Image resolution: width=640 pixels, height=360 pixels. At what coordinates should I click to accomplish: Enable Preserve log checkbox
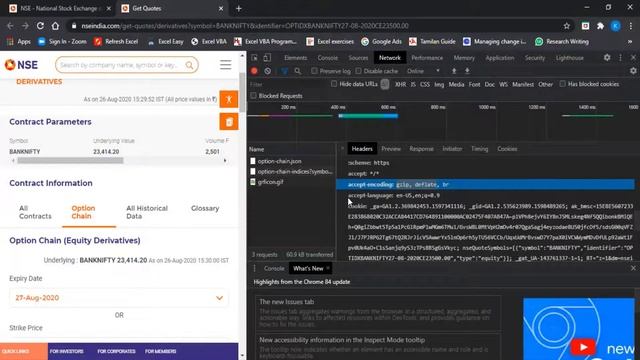[x=314, y=71]
